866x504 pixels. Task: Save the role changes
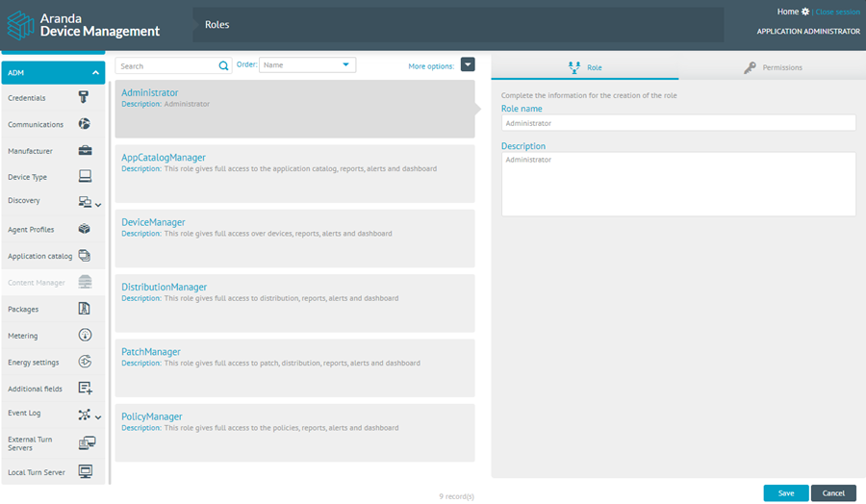[786, 493]
